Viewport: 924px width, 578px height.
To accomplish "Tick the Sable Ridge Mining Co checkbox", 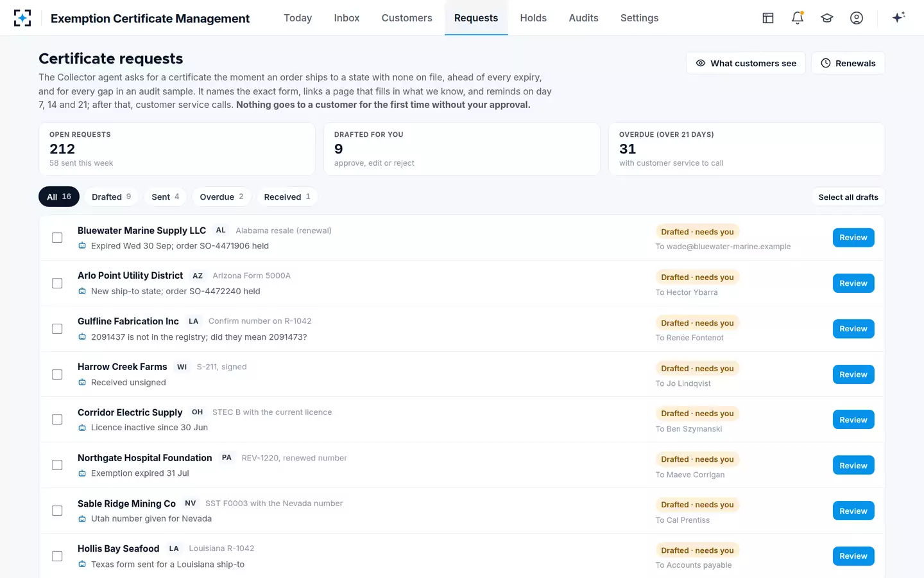I will (x=57, y=511).
